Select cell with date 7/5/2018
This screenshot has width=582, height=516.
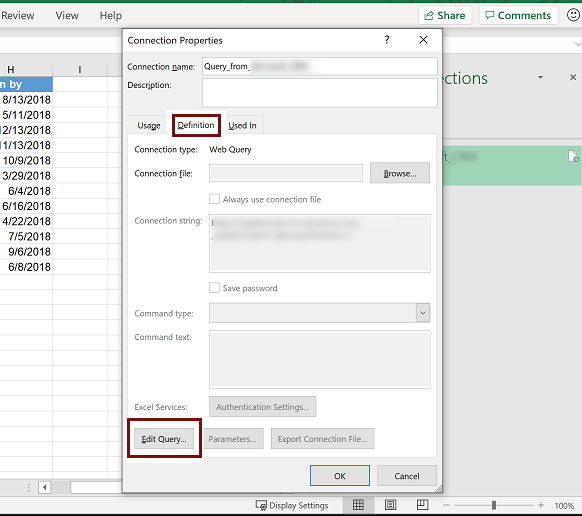pos(26,236)
